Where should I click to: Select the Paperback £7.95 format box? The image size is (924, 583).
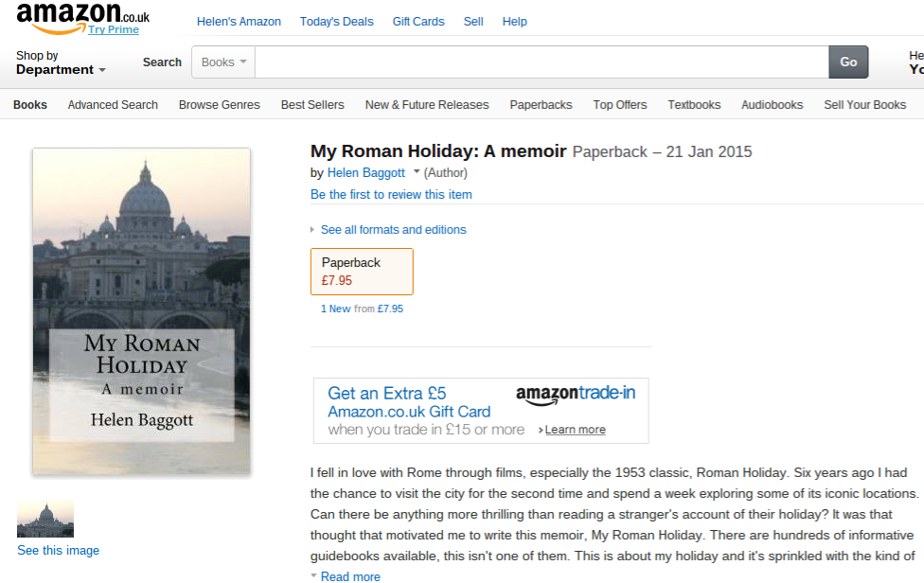[362, 272]
